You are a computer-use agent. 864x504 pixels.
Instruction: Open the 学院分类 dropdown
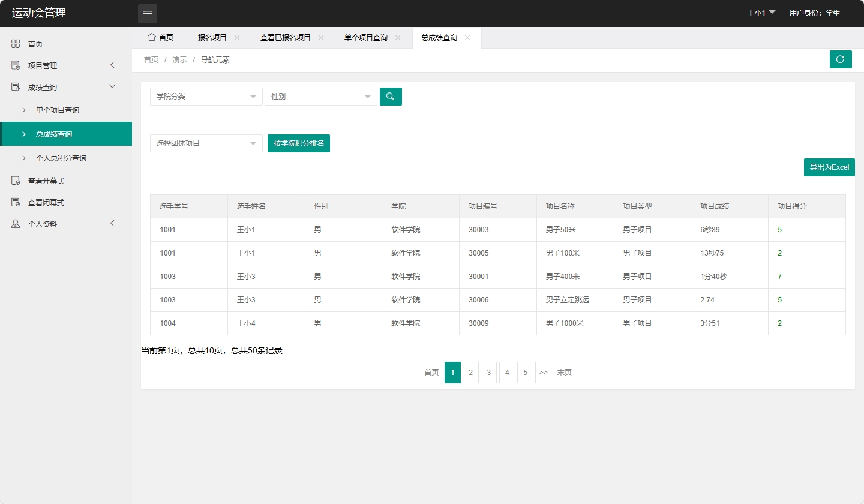pos(206,96)
